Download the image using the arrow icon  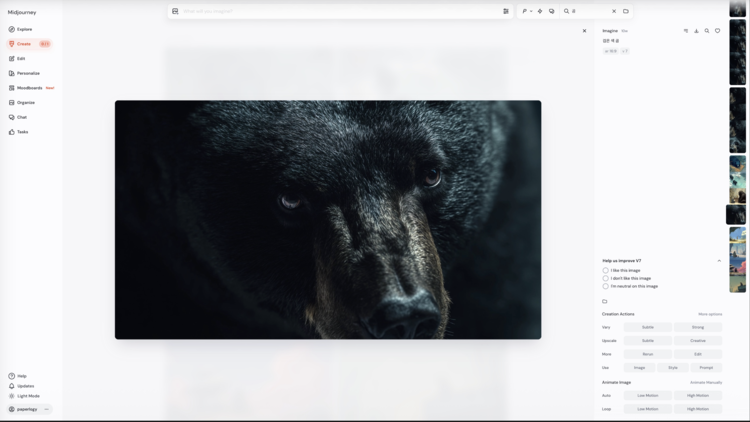click(696, 31)
